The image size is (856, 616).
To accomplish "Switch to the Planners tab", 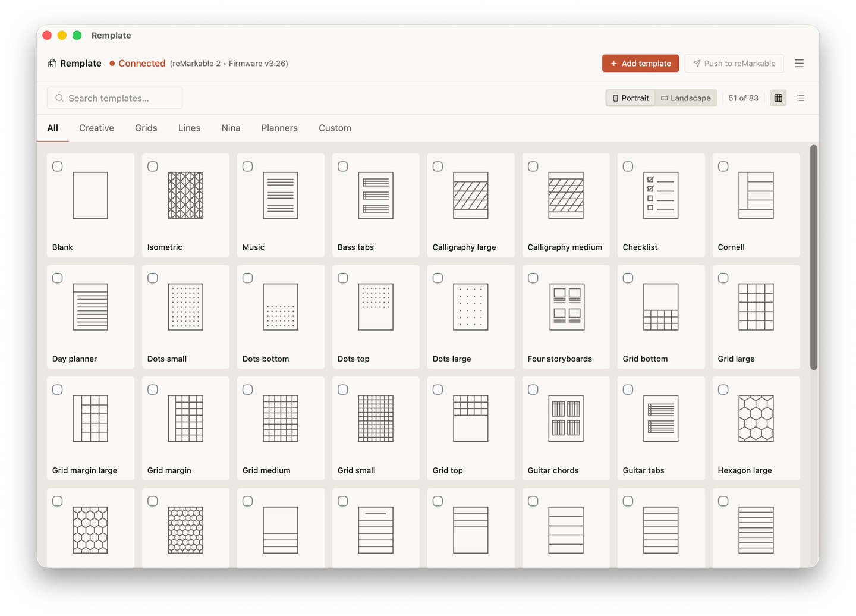I will click(279, 128).
